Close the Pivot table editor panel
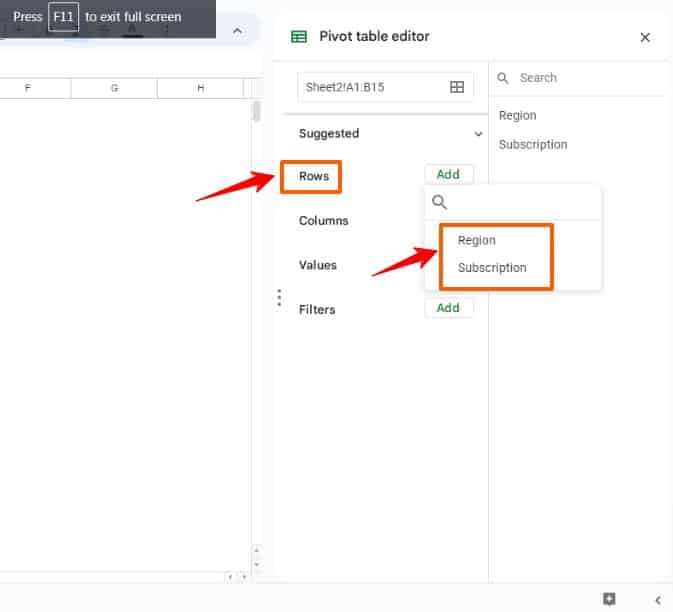This screenshot has width=673, height=612. pyautogui.click(x=645, y=37)
